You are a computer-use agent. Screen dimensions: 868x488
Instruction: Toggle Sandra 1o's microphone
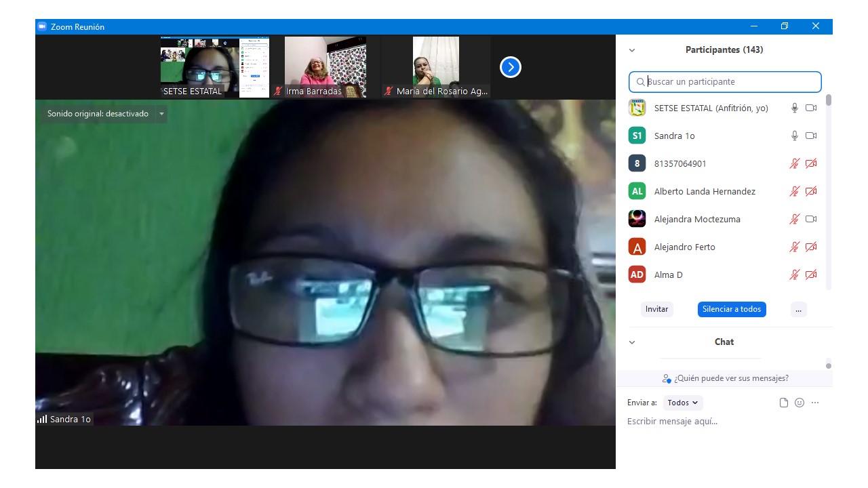click(x=795, y=136)
